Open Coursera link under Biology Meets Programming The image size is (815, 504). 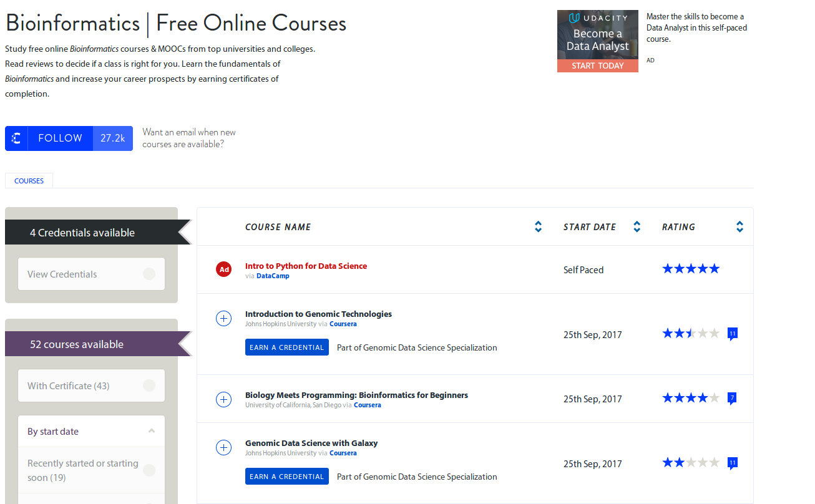click(x=368, y=405)
